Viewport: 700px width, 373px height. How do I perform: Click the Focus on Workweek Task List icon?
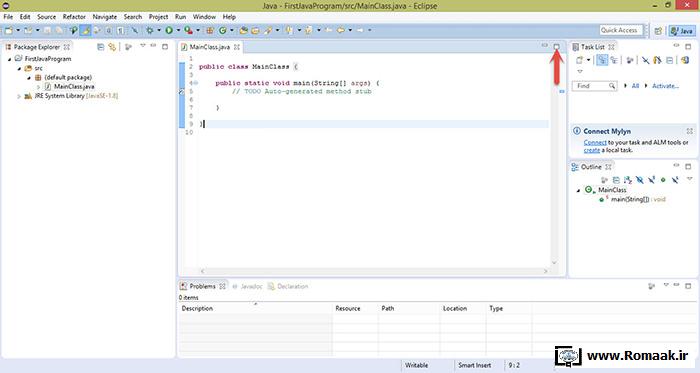click(x=630, y=60)
